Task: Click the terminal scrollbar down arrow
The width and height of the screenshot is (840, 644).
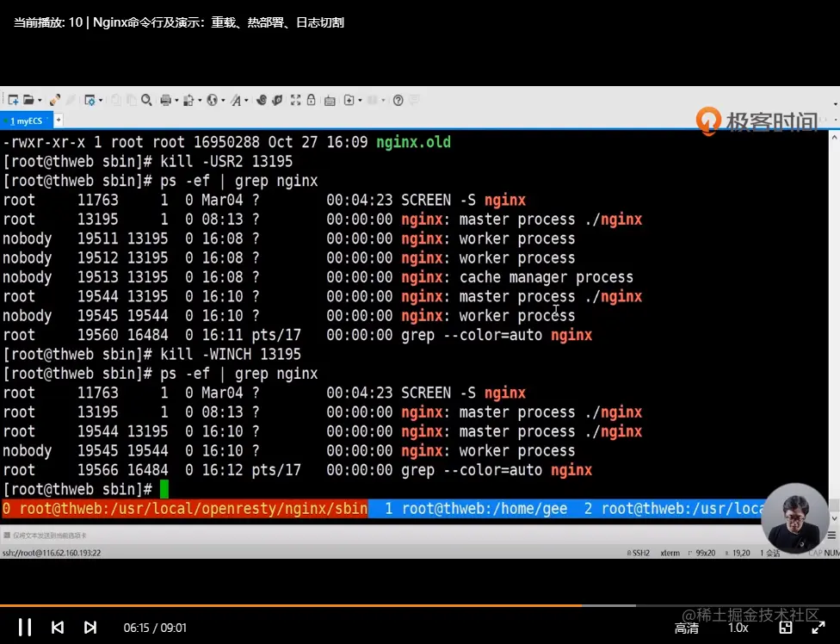Action: click(835, 518)
